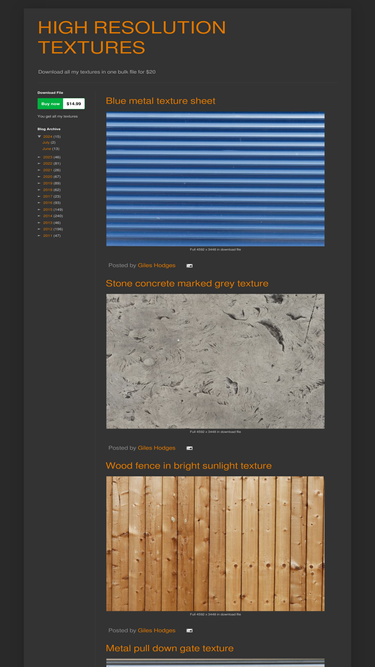Open the 2013 archive year link
375x667 pixels.
coord(48,223)
